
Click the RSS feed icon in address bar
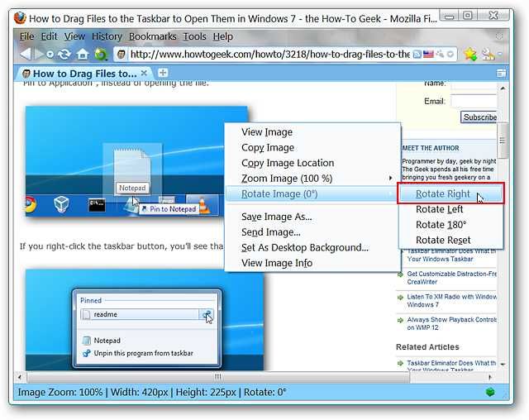417,55
